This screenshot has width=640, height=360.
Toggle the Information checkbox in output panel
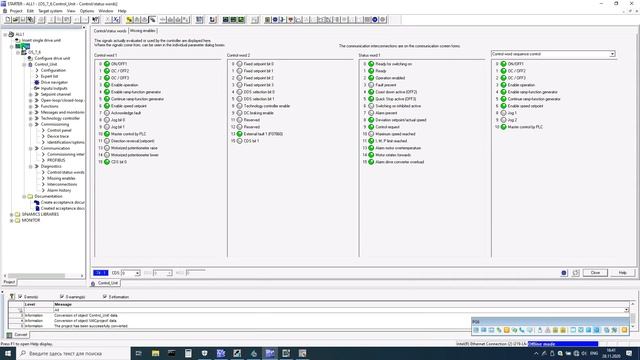coord(104,296)
